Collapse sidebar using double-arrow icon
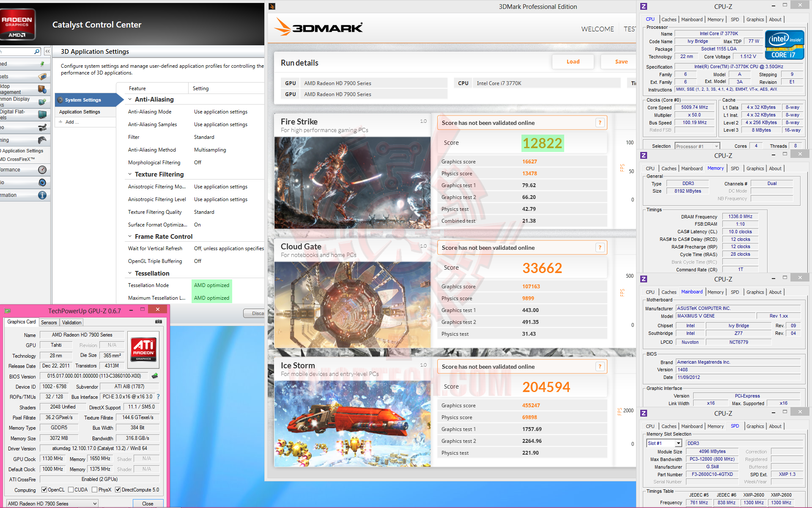 click(x=47, y=51)
